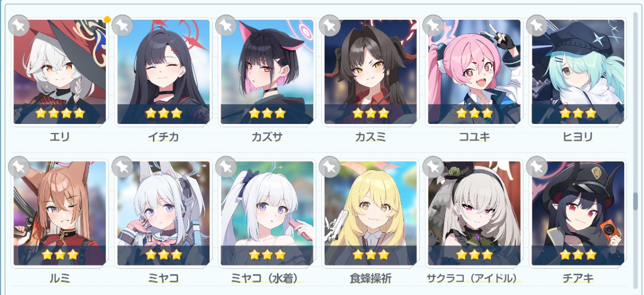Image resolution: width=644 pixels, height=295 pixels.
Task: Pin the コユキ character card
Action: [433, 25]
